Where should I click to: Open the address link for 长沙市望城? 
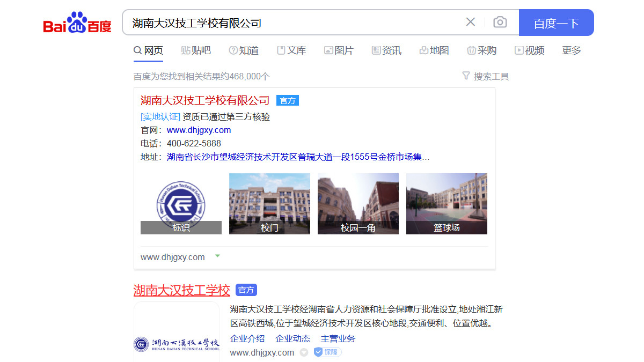298,157
